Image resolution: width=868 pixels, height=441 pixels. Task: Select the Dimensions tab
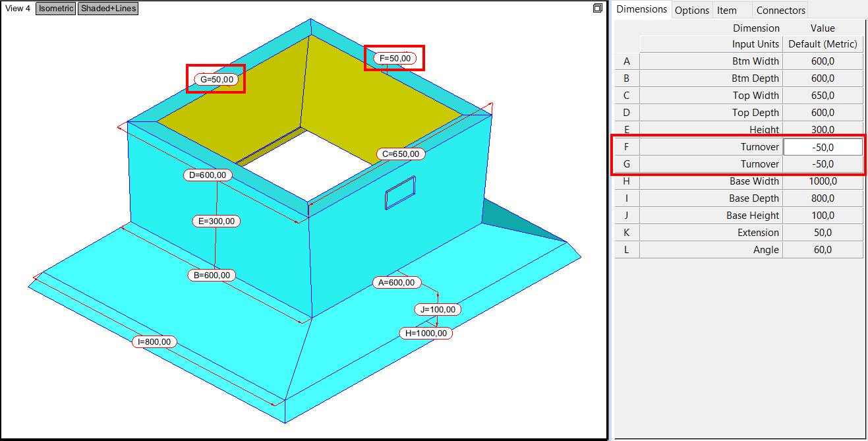pyautogui.click(x=641, y=9)
